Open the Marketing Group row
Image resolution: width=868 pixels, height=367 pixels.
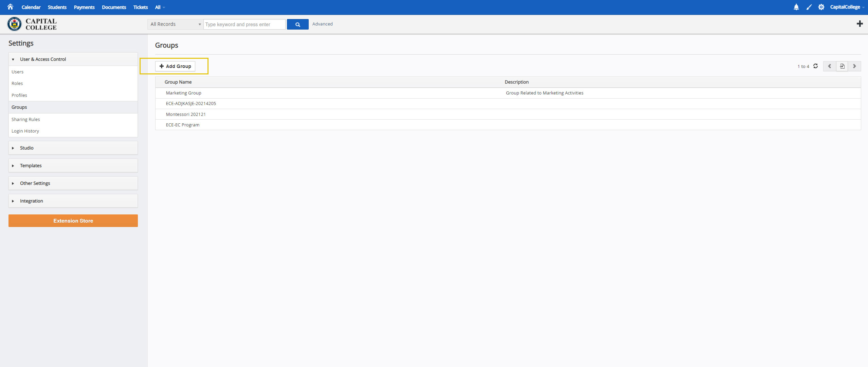click(x=508, y=93)
